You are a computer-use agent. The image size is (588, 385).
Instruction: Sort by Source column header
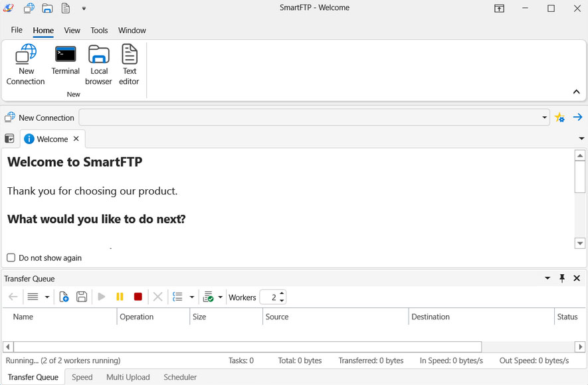(336, 317)
